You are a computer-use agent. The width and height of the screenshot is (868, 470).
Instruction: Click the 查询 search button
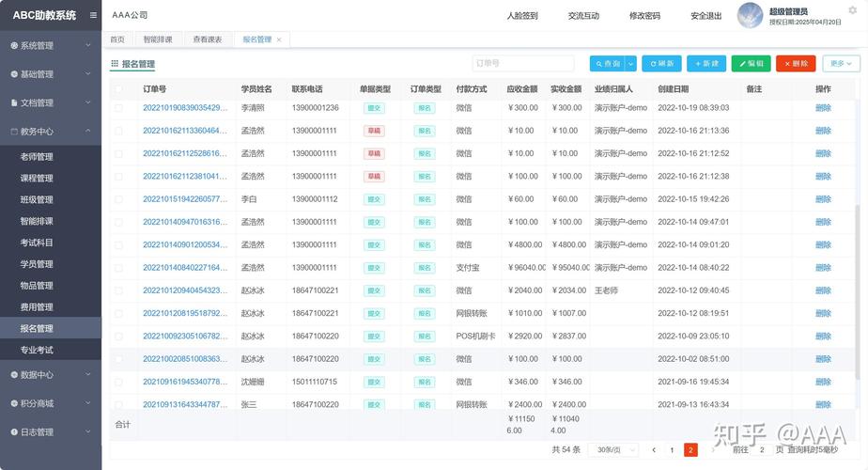[608, 64]
